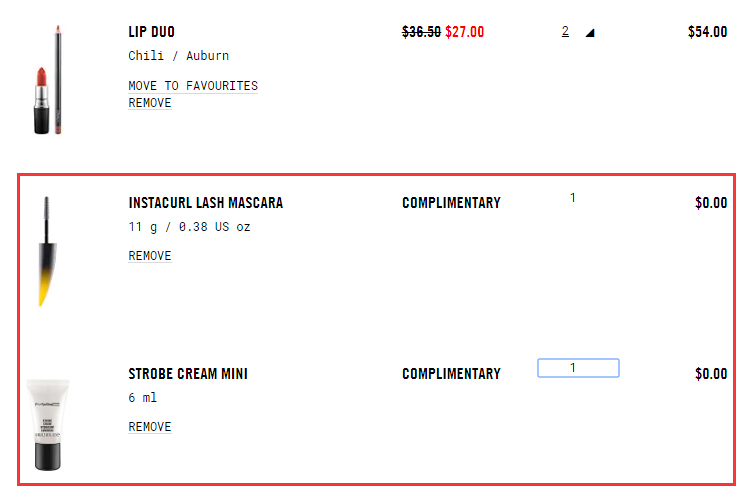The image size is (745, 488).
Task: Select the Chili / Auburn shade text
Action: pos(178,56)
